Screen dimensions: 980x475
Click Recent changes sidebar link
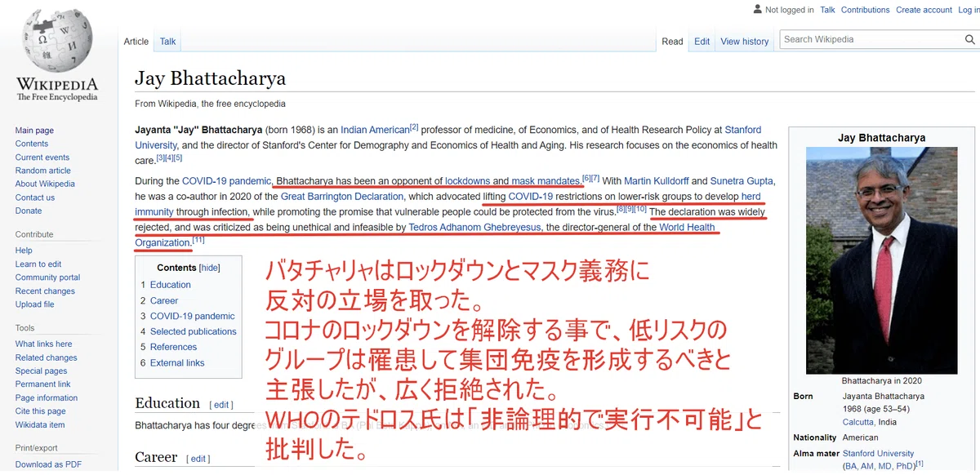(x=45, y=291)
